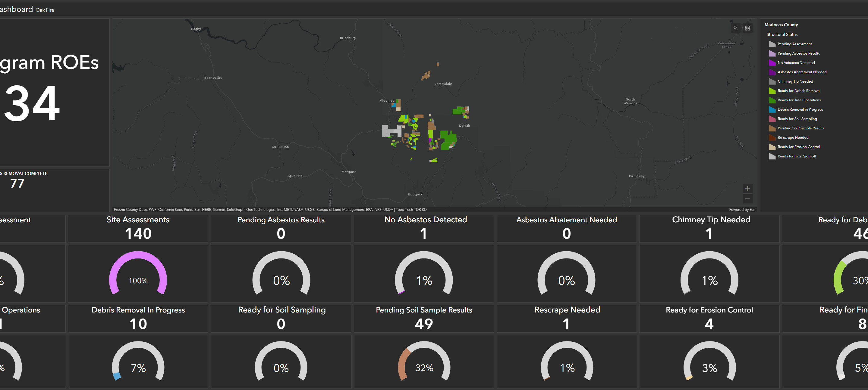Click Ready for Soil Sampling legend swatch

tap(772, 119)
